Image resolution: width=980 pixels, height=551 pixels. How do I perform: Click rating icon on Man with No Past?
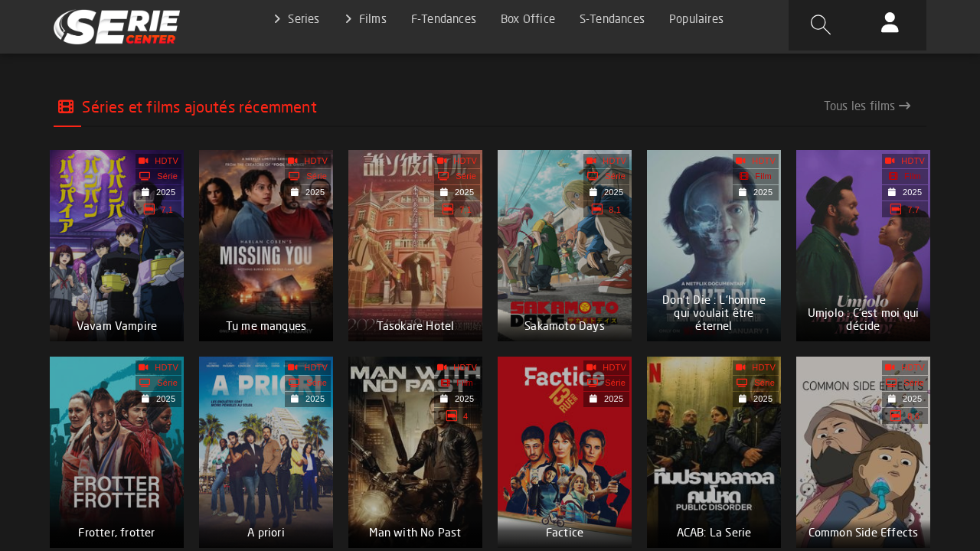point(452,416)
